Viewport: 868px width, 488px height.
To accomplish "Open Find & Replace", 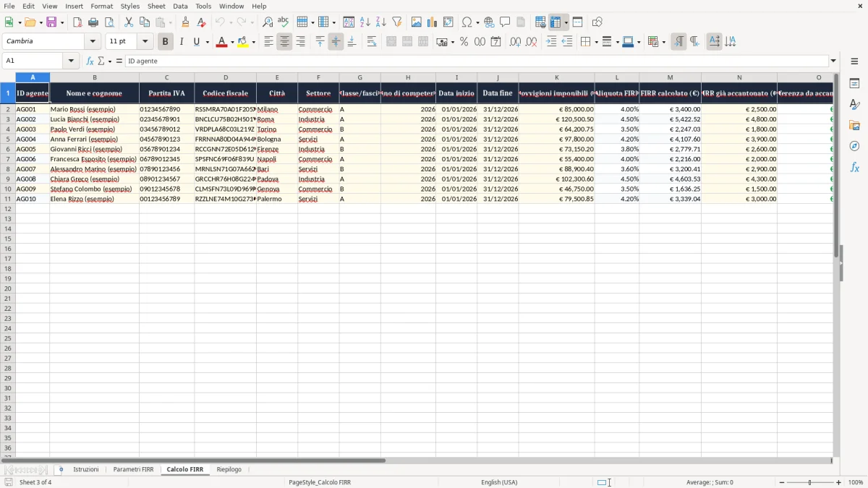I will click(x=268, y=22).
